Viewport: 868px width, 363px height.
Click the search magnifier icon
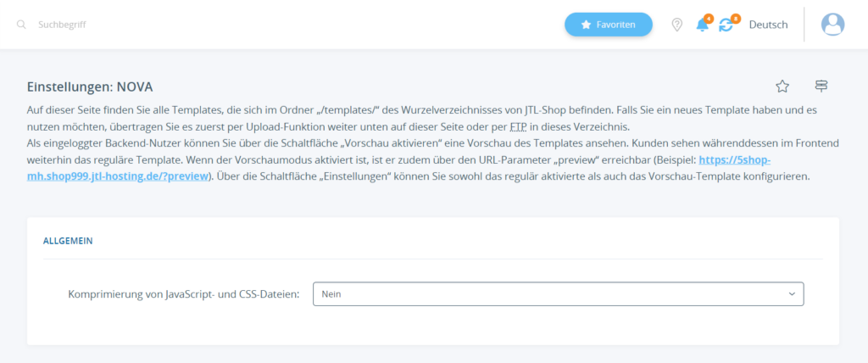21,25
